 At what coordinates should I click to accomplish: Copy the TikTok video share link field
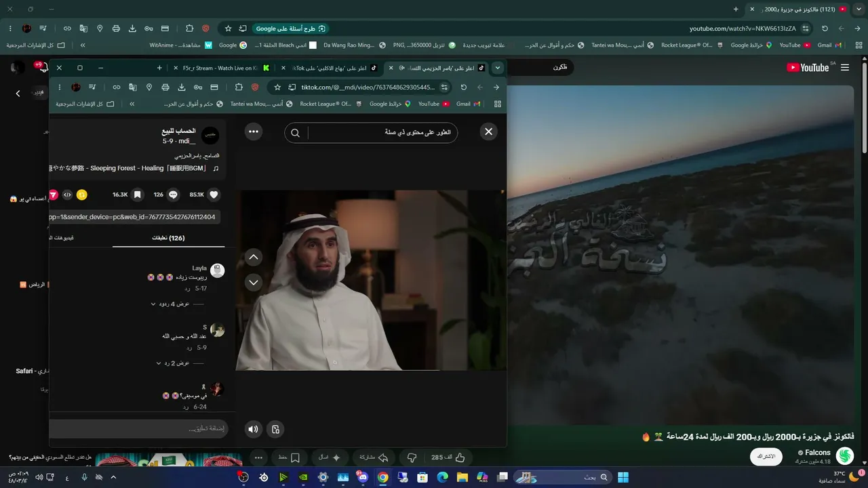click(x=134, y=217)
